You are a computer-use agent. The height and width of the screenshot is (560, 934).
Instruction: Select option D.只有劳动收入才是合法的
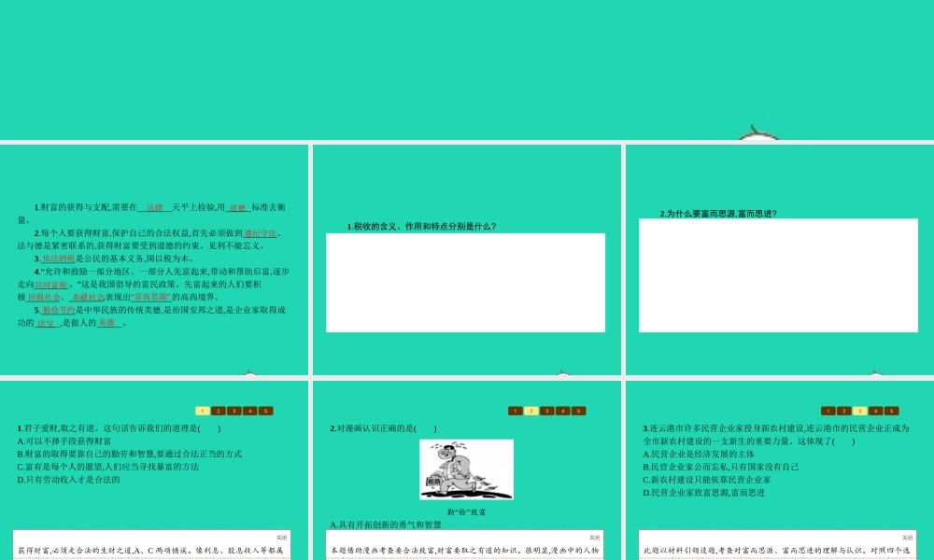(68, 480)
